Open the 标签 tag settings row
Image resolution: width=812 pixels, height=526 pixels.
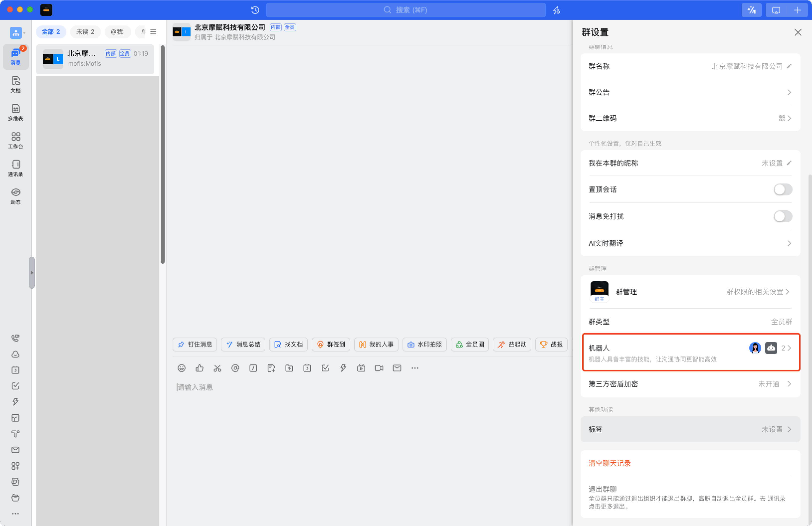pos(690,430)
